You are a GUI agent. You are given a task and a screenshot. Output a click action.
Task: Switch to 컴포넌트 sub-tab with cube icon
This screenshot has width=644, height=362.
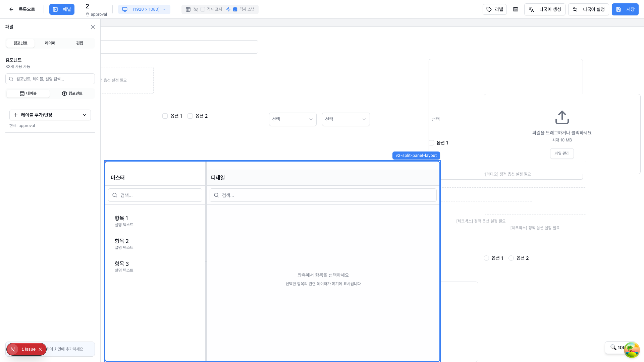(x=72, y=94)
